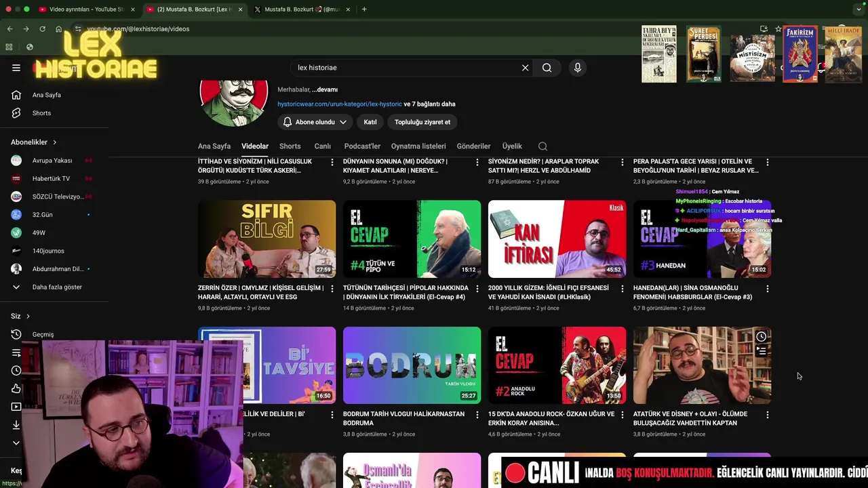The height and width of the screenshot is (488, 868).
Task: Open a new browser tab with plus
Action: click(364, 9)
